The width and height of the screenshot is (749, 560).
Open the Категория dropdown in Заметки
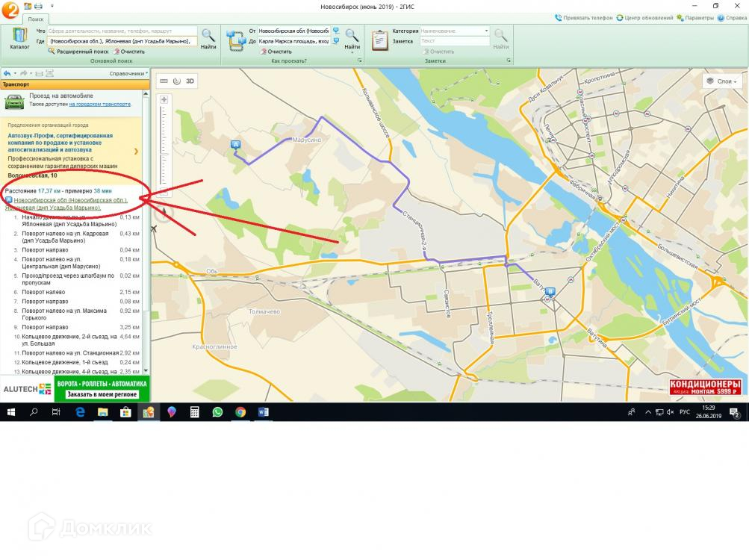[487, 31]
